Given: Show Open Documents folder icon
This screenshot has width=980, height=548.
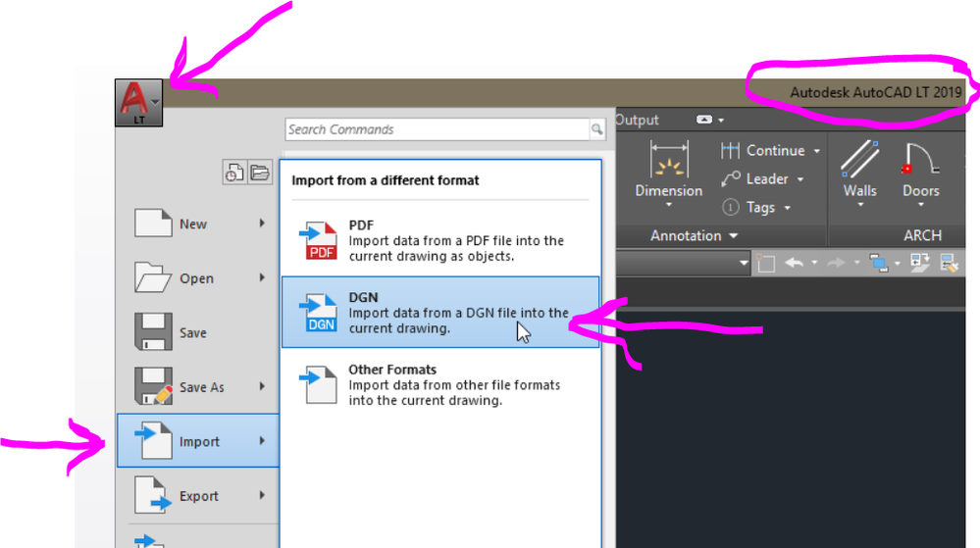Looking at the screenshot, I should pos(260,173).
